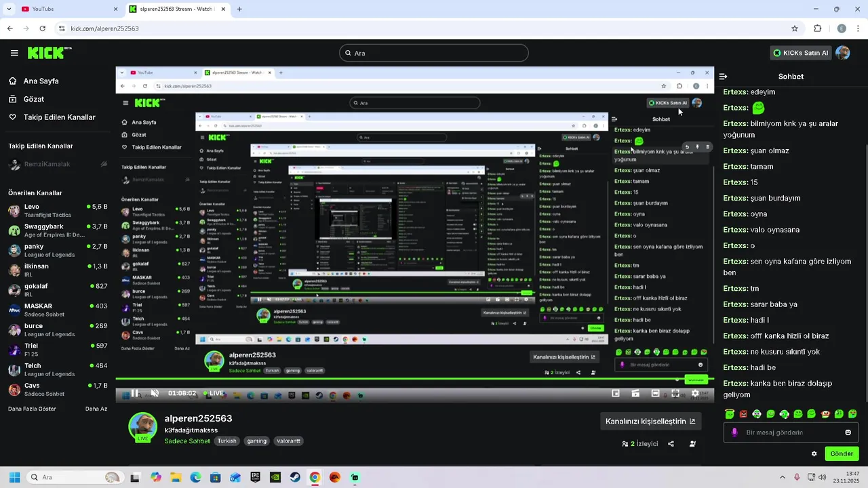Open a new browser tab
Screen dimensions: 868x488
[239, 9]
